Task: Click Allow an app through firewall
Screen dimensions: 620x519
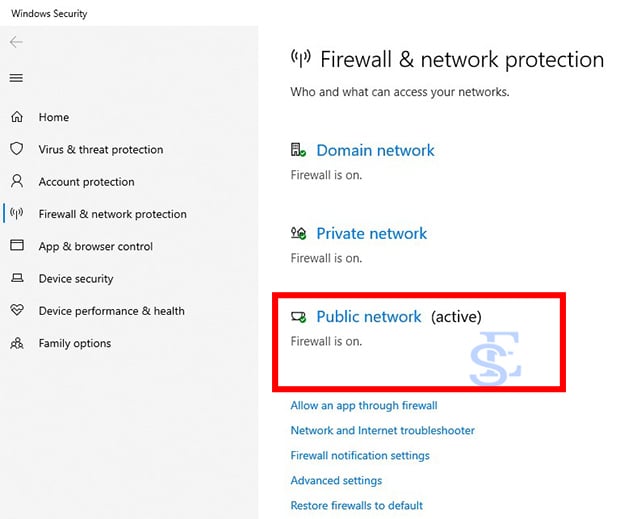Action: click(x=364, y=405)
